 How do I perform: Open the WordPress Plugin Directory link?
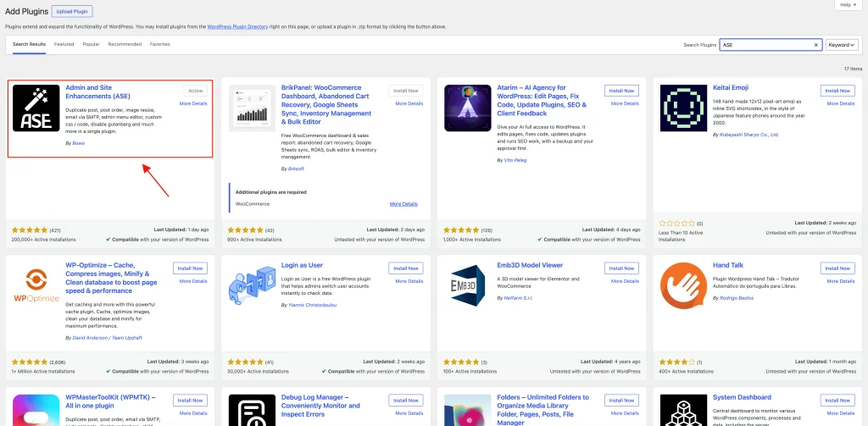tap(237, 26)
